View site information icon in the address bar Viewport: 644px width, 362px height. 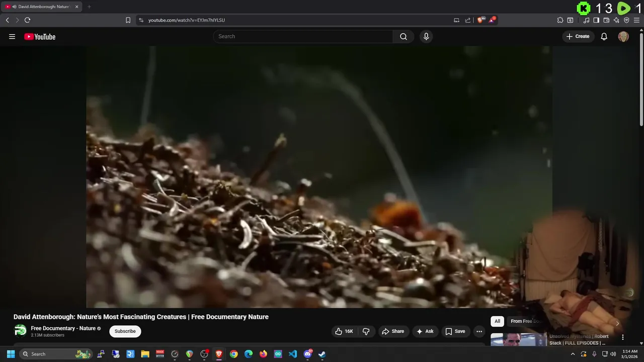141,20
